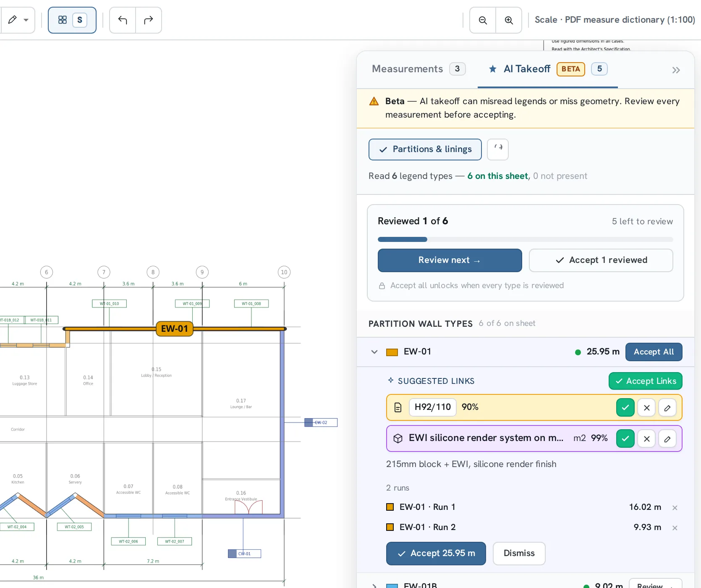Viewport: 701px width, 588px height.
Task: Select the AI Takeoff tab
Action: click(x=547, y=69)
